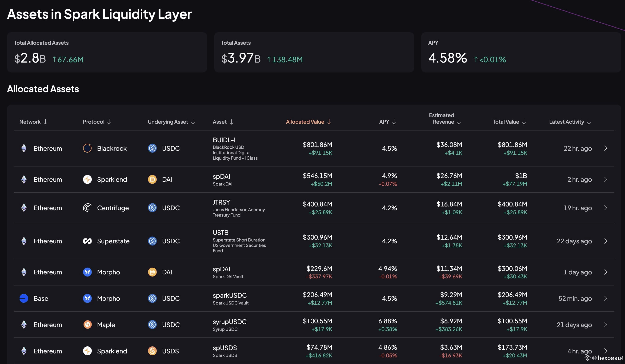Click the Total Assets $3.97B card
Viewport: 625px width, 364px height.
pos(314,52)
